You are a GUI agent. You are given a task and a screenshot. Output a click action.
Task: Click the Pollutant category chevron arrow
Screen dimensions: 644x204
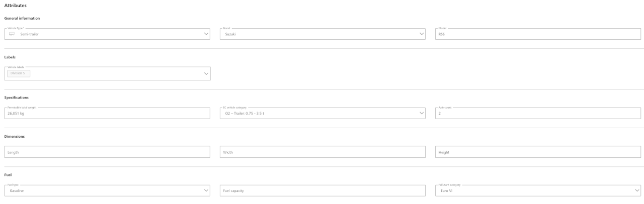[637, 191]
